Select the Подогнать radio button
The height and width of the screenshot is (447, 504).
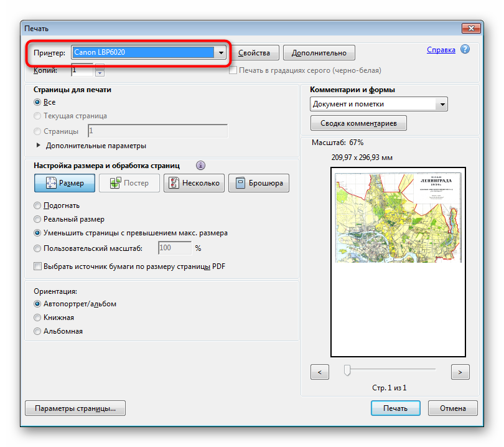point(38,205)
